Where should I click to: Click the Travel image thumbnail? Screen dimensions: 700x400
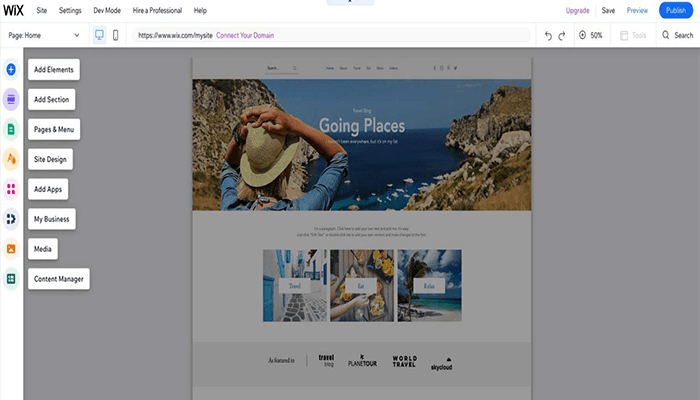point(295,286)
